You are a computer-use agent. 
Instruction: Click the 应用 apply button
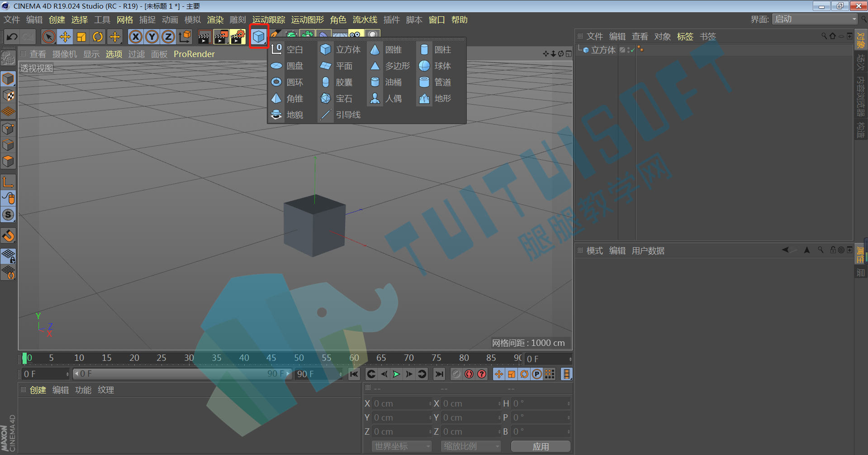[541, 446]
